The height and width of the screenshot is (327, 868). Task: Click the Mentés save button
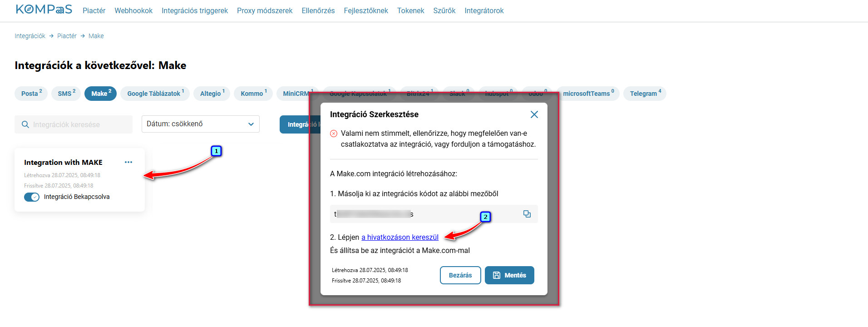pos(509,275)
